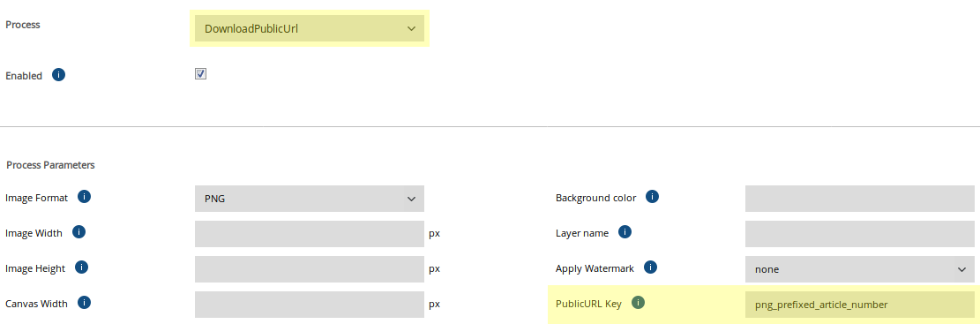The width and height of the screenshot is (980, 324).
Task: Click the Image Height info icon
Action: click(x=81, y=267)
